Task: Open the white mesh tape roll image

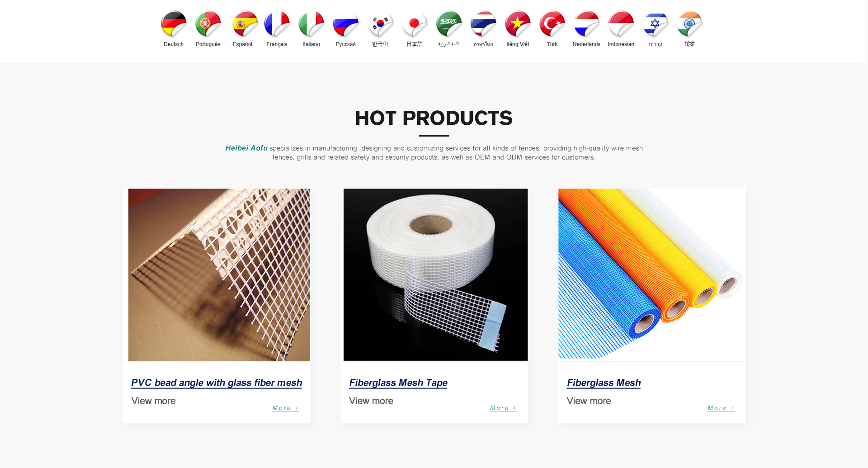Action: pos(435,275)
